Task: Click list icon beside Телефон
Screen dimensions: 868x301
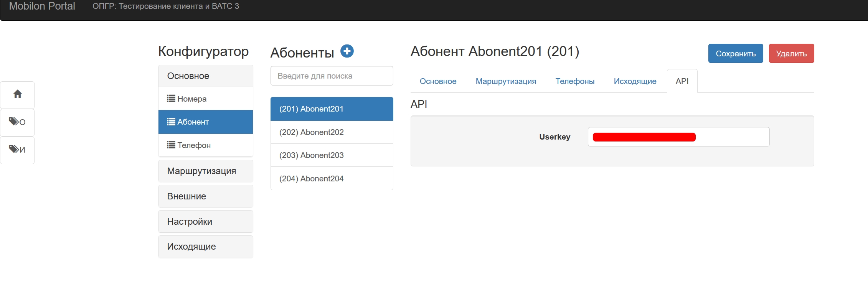Action: point(171,145)
